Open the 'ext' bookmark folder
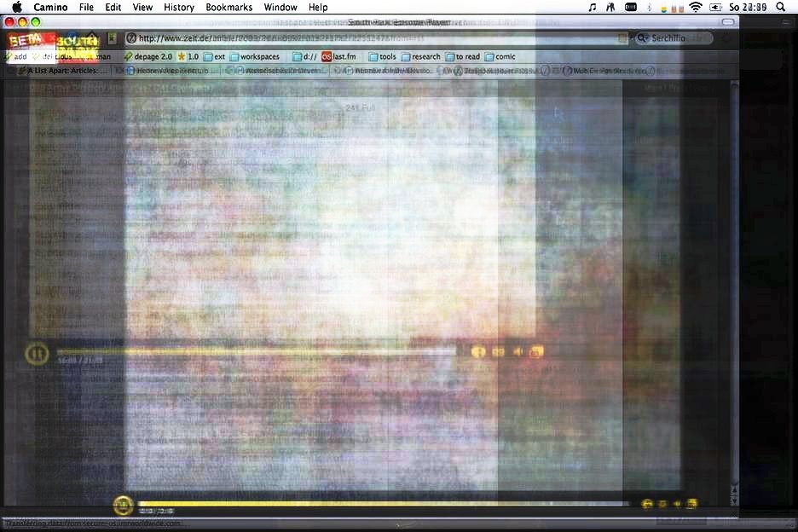The image size is (798, 532). (214, 56)
